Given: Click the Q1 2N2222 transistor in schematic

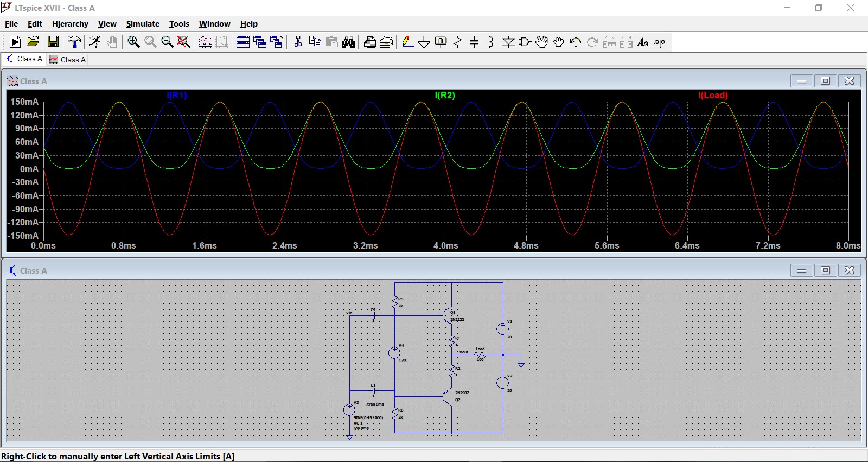Looking at the screenshot, I should (448, 316).
